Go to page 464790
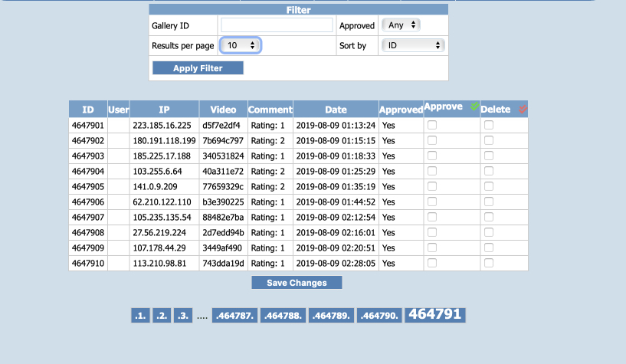The image size is (626, 364). point(379,315)
